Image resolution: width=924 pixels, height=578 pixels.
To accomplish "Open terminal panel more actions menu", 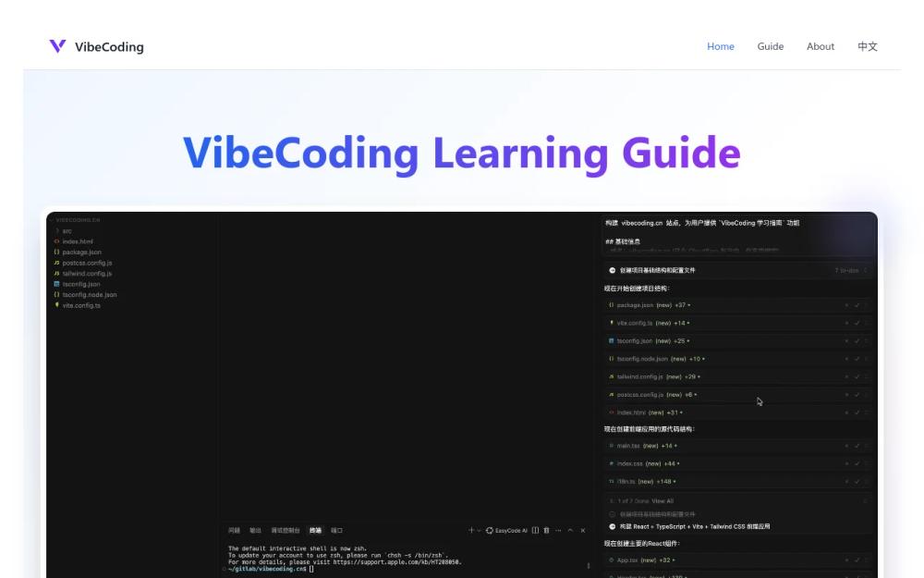I will pyautogui.click(x=558, y=530).
